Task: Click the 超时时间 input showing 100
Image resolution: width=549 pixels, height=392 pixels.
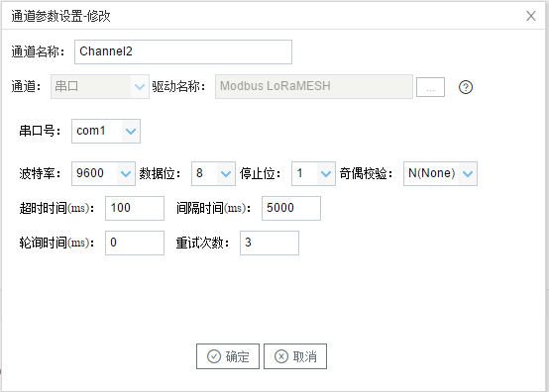Action: point(135,208)
